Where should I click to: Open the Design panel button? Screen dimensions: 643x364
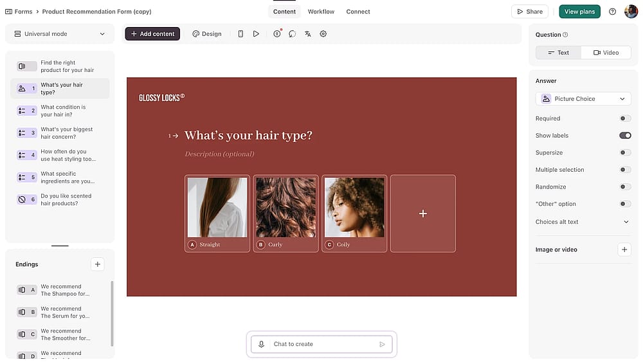pyautogui.click(x=206, y=34)
